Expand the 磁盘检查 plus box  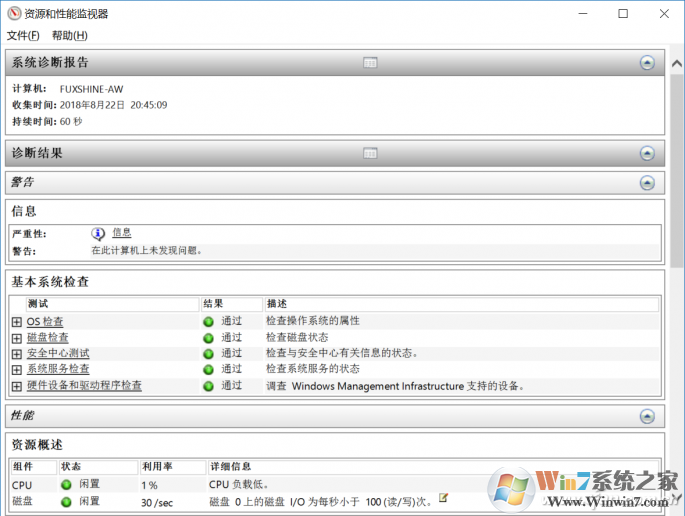click(x=16, y=338)
